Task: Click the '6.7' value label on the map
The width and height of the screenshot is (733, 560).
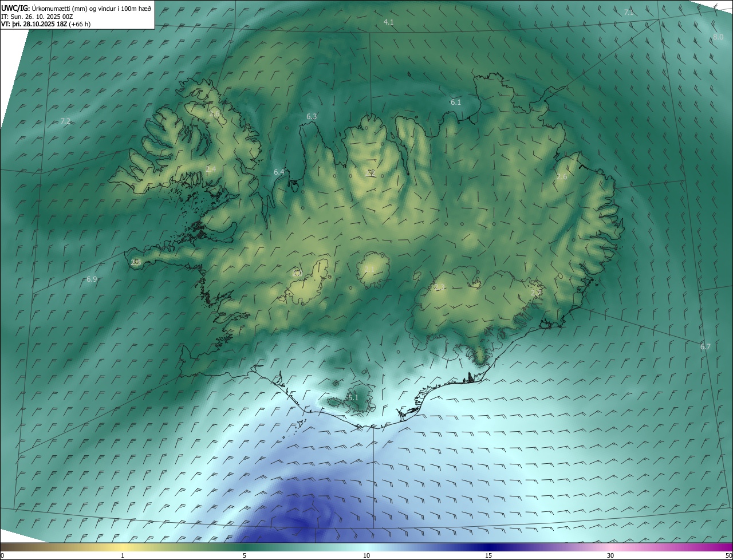Action: 706,347
